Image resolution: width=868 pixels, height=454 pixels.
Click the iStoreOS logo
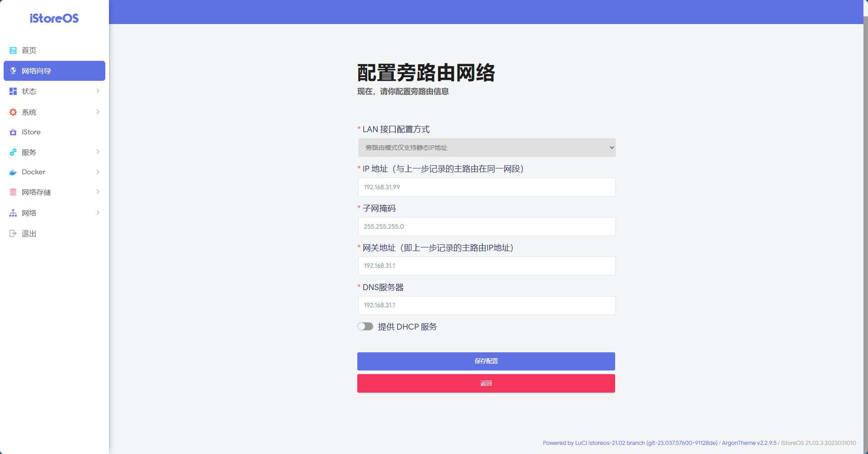[x=54, y=18]
